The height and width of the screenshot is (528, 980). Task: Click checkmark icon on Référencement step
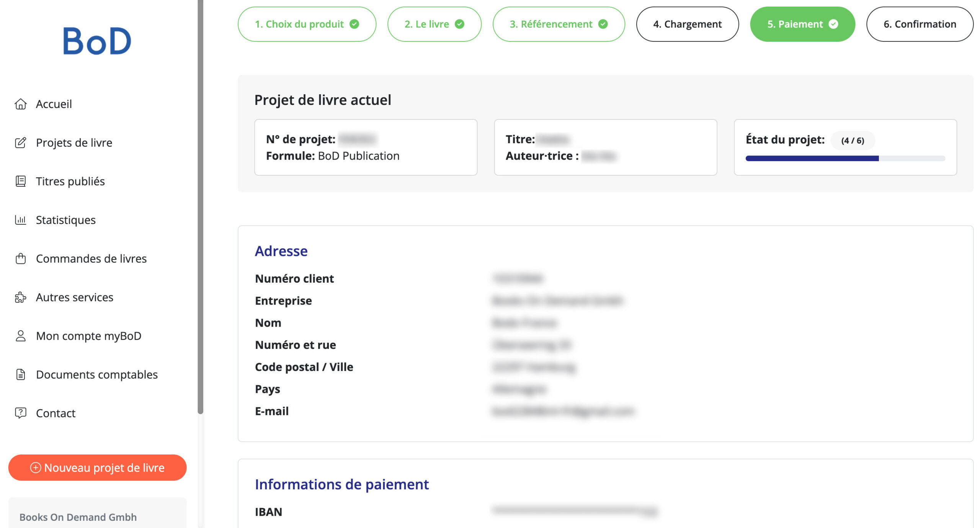603,24
